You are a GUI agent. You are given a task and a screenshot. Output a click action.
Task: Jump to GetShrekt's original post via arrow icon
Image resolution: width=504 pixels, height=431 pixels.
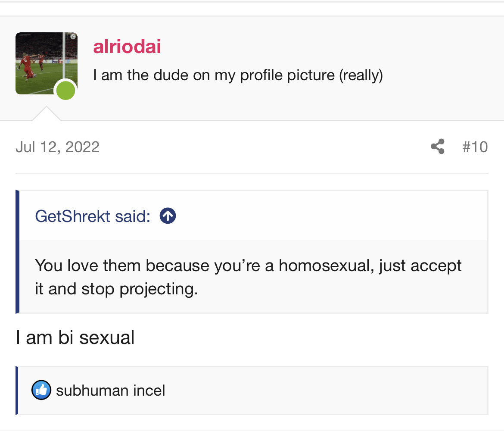point(168,216)
